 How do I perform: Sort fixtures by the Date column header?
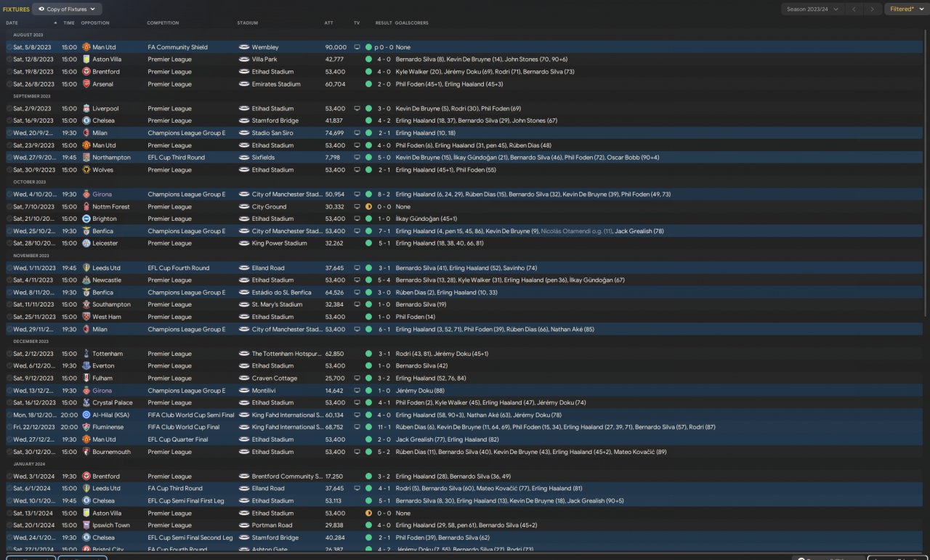tap(12, 23)
